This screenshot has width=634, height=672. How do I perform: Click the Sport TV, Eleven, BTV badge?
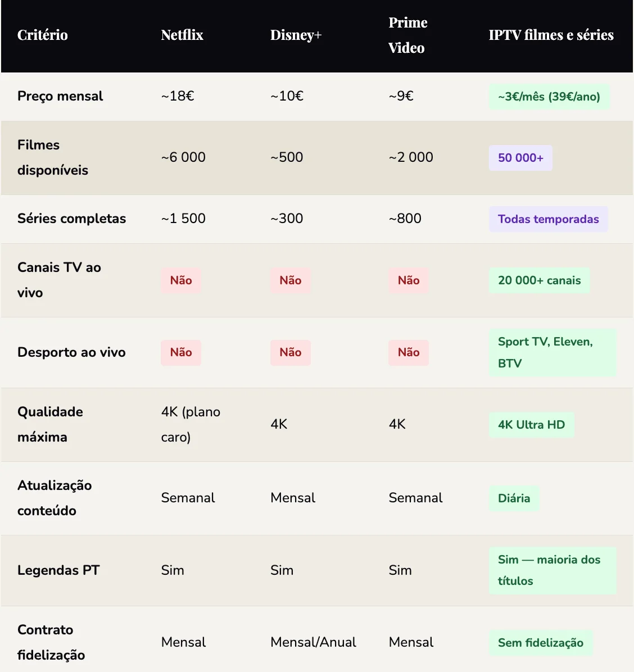pos(552,352)
